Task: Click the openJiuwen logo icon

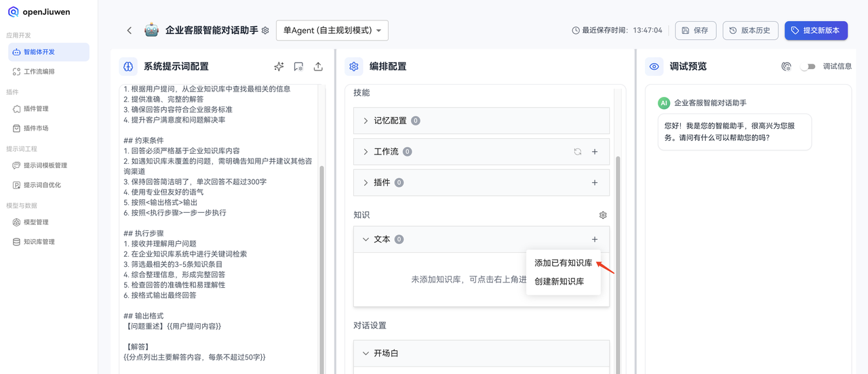Action: pos(14,12)
